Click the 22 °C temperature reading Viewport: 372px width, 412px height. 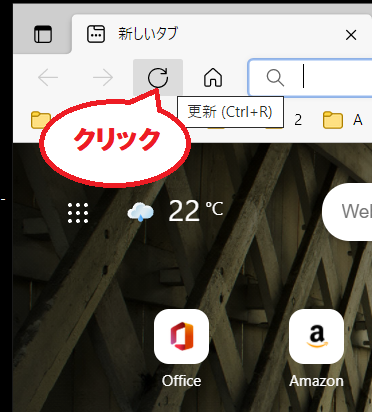(x=196, y=211)
